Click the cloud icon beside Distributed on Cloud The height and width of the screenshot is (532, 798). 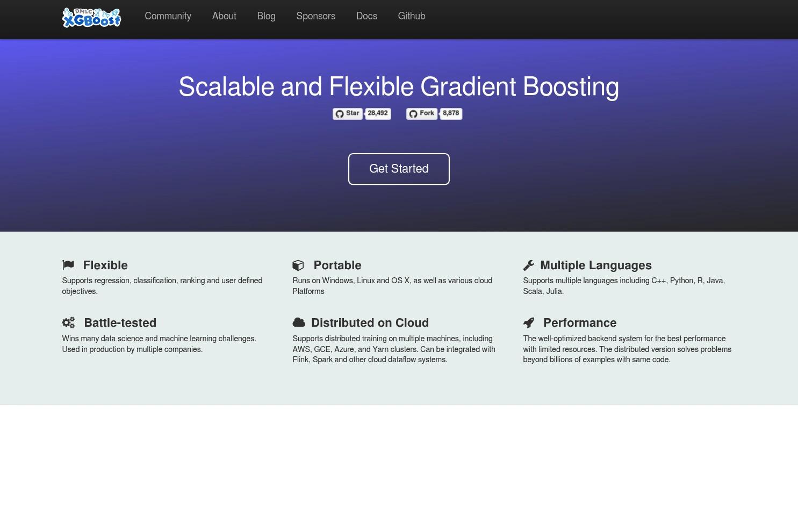point(299,322)
